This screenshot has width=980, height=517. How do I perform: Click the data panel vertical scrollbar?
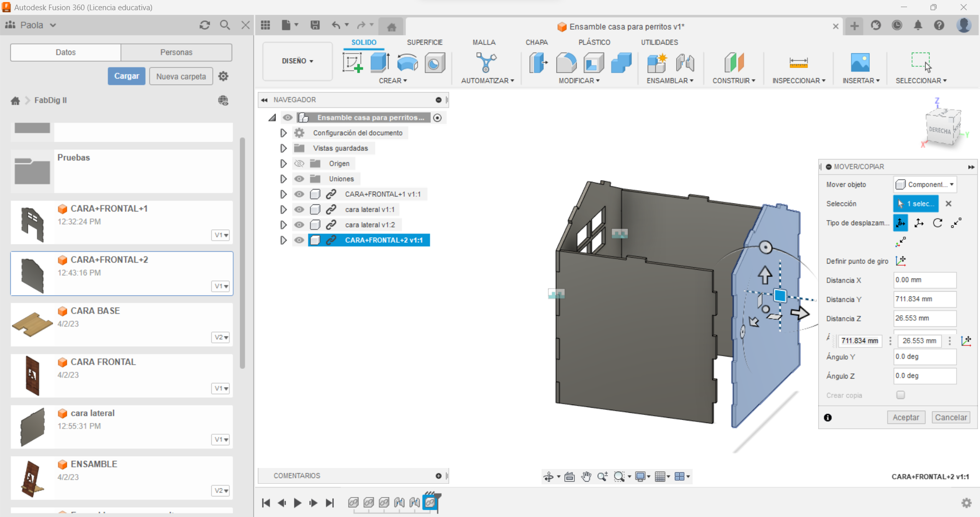[x=242, y=253]
